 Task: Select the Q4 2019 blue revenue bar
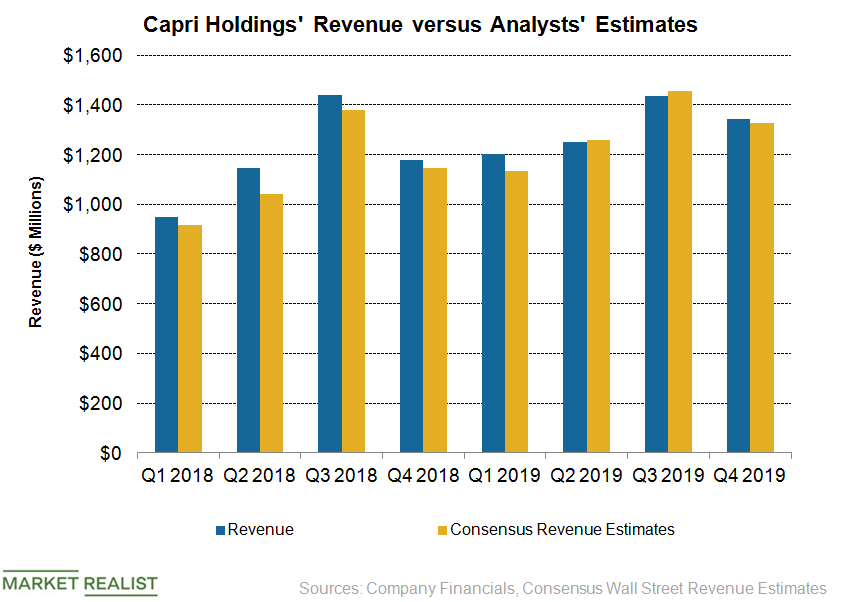pos(738,286)
